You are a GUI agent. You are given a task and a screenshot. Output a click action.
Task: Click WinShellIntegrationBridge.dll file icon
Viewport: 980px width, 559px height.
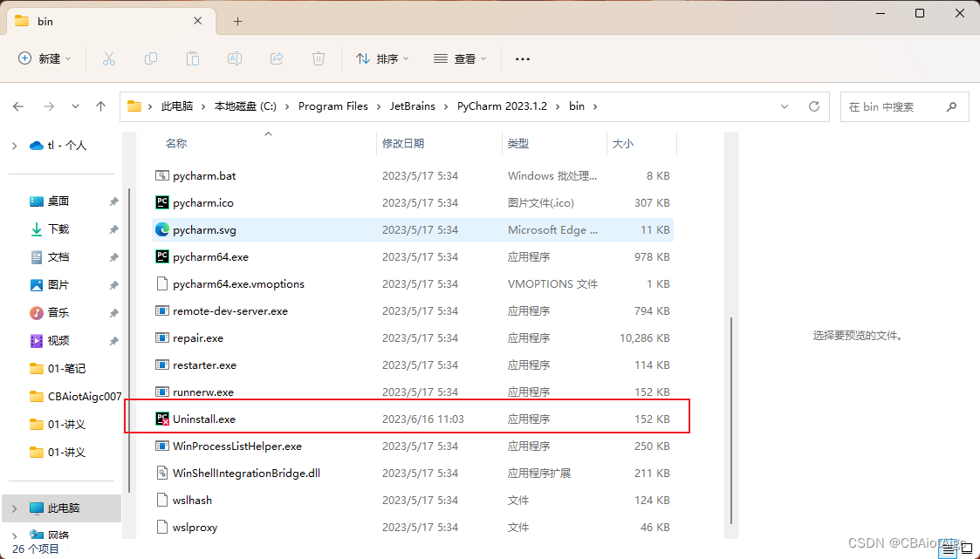coord(161,474)
